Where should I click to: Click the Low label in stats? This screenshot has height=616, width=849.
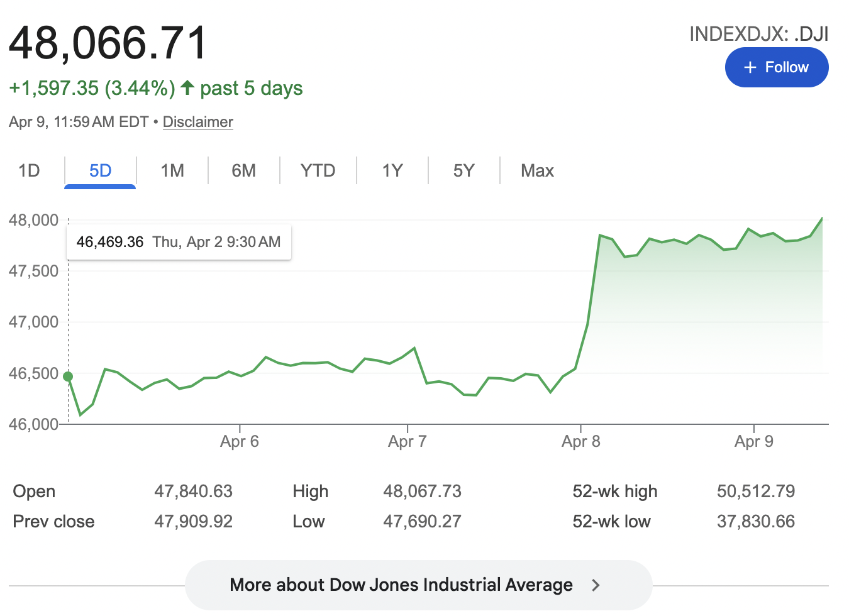pyautogui.click(x=309, y=522)
